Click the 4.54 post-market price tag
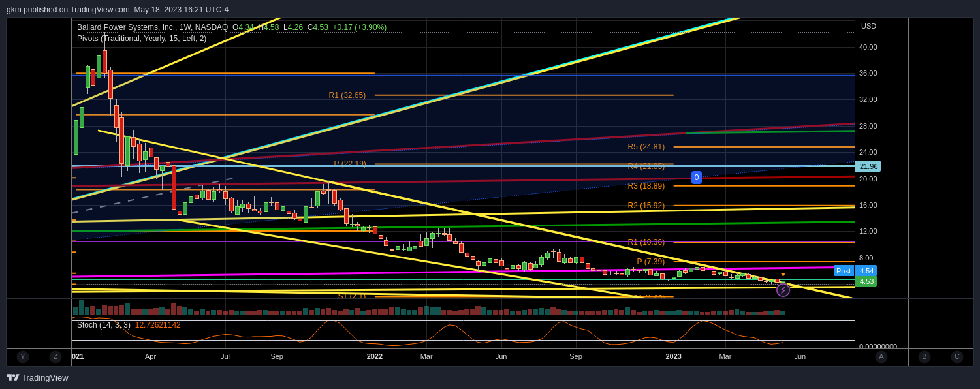Screen dimensions: 980x389 [866, 271]
